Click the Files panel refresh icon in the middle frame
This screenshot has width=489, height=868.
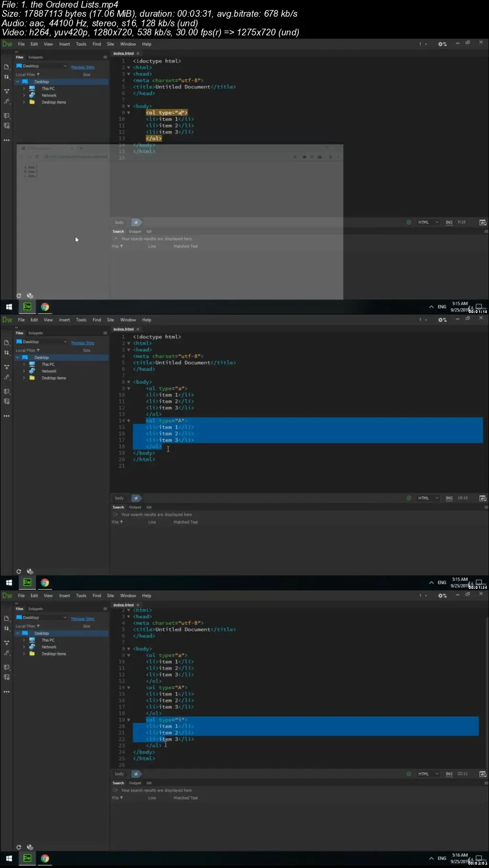tap(19, 572)
